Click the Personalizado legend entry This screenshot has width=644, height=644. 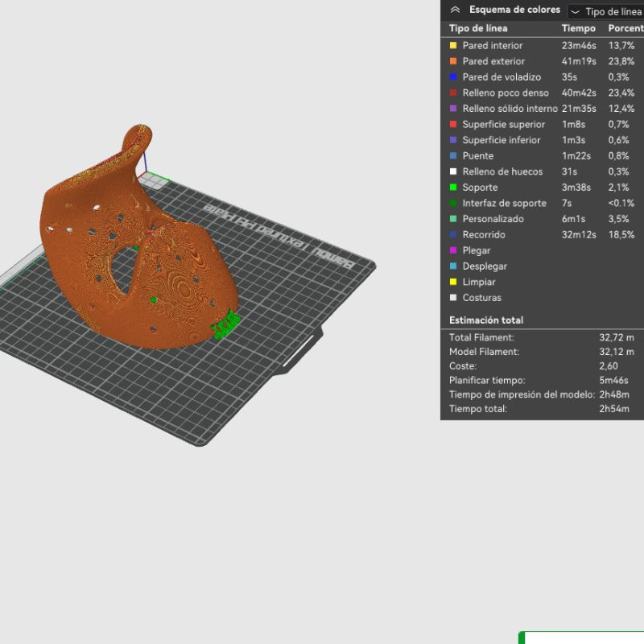(x=492, y=219)
